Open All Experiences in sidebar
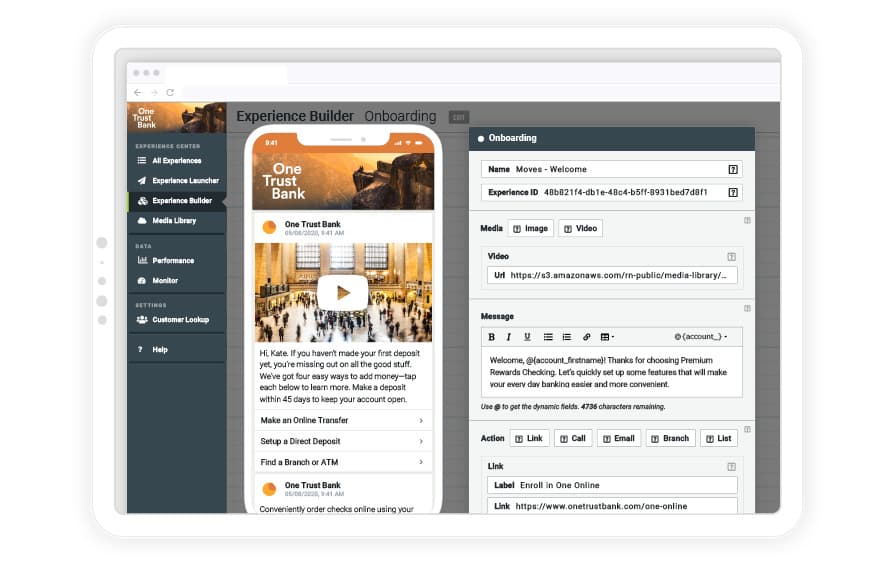 click(x=177, y=161)
